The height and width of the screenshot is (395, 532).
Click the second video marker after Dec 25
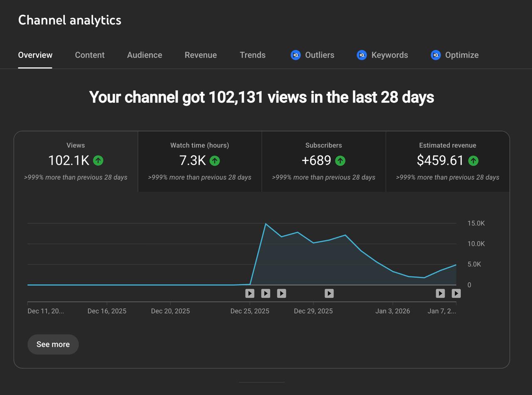(x=266, y=294)
